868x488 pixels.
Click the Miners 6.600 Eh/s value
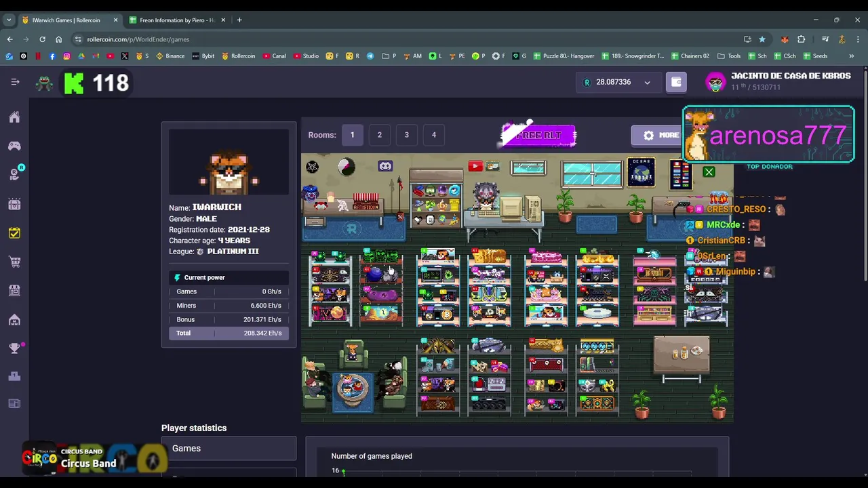click(266, 306)
